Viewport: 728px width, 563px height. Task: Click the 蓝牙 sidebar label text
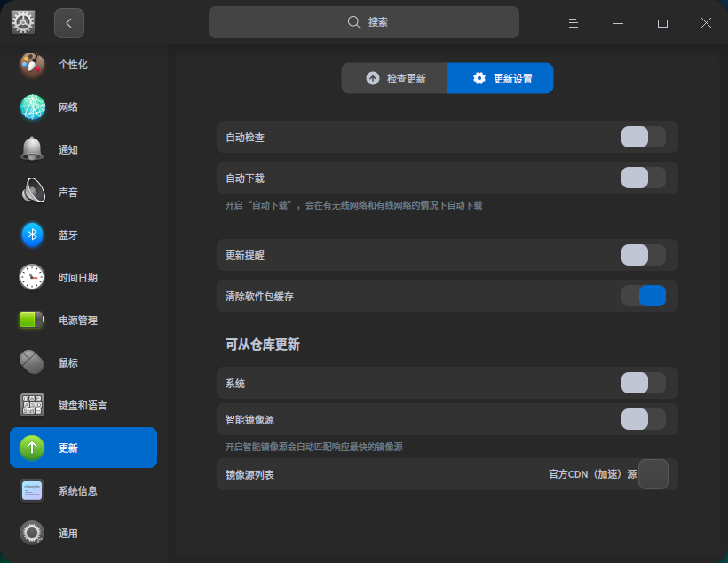68,235
